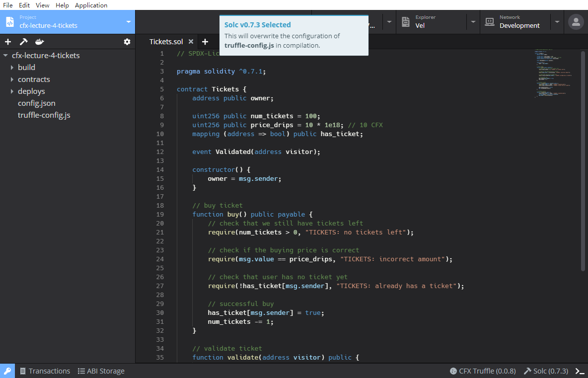Image resolution: width=588 pixels, height=378 pixels.
Task: Open the Application menu
Action: tap(91, 5)
